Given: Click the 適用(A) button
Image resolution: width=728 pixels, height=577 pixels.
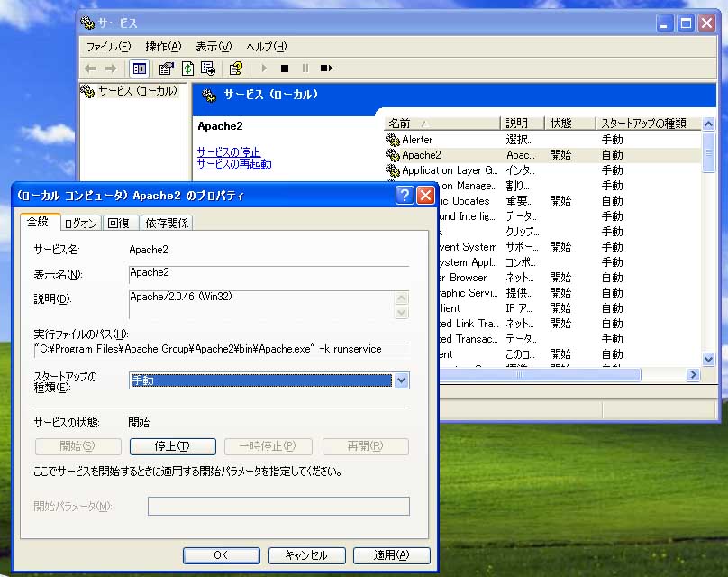Looking at the screenshot, I should coord(391,555).
